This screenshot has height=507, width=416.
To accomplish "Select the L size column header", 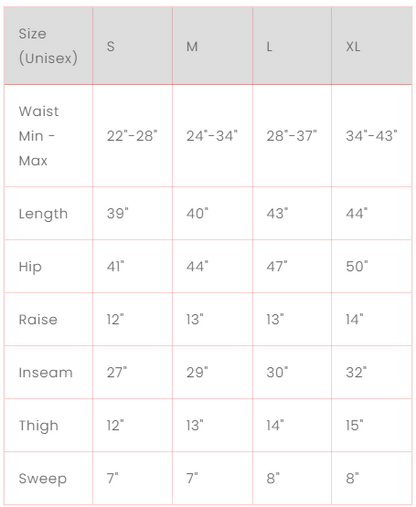I will pyautogui.click(x=292, y=46).
